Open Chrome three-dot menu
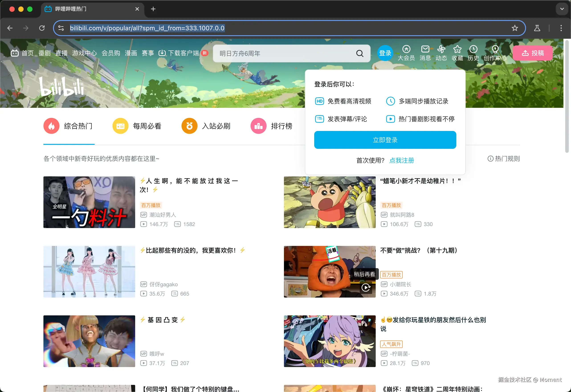 click(561, 28)
